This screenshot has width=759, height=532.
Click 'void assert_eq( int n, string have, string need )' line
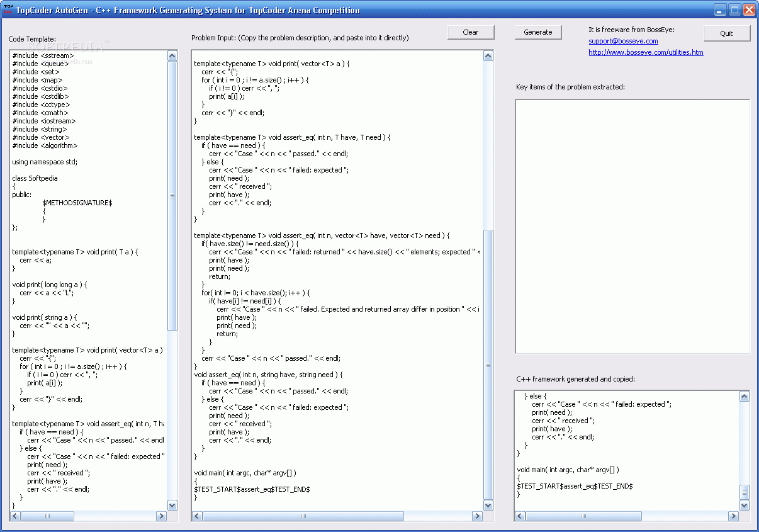(268, 375)
